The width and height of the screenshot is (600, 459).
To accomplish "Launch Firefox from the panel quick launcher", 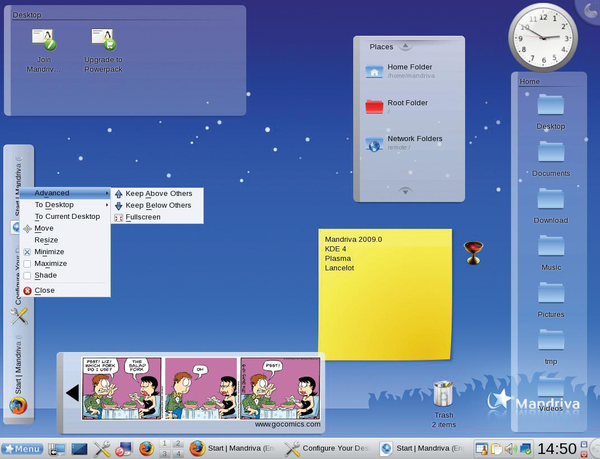I will (x=146, y=449).
